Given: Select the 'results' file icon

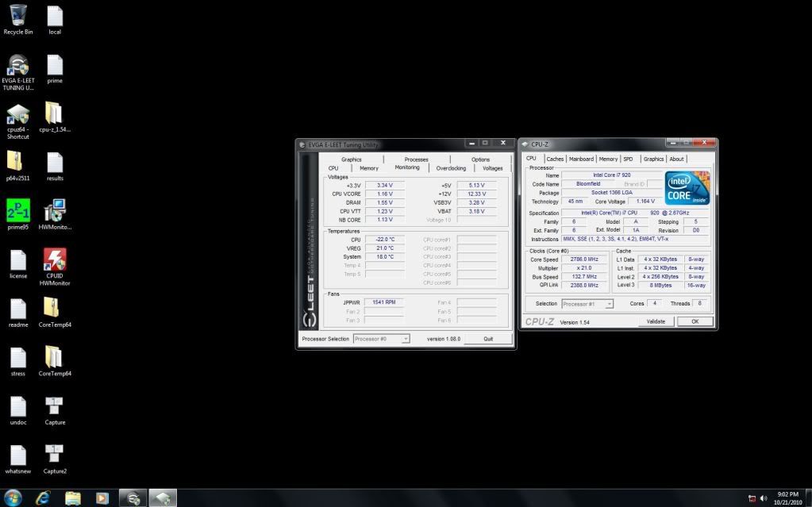Looking at the screenshot, I should (x=55, y=167).
